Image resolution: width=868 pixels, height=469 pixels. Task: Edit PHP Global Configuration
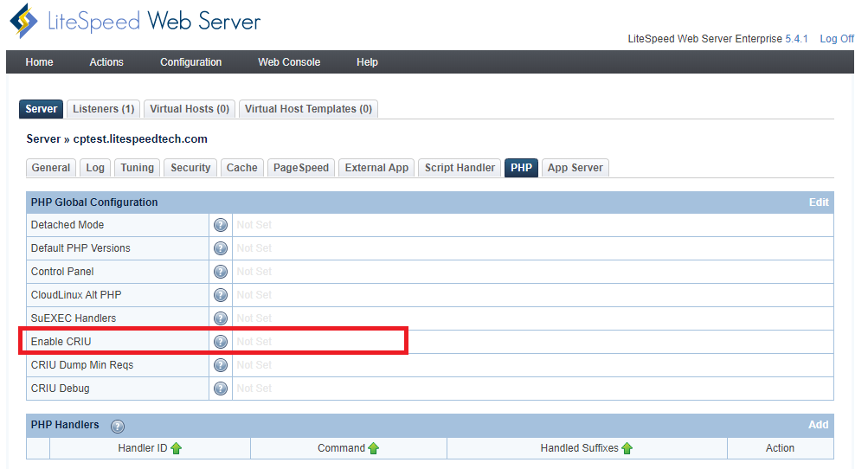pos(819,202)
